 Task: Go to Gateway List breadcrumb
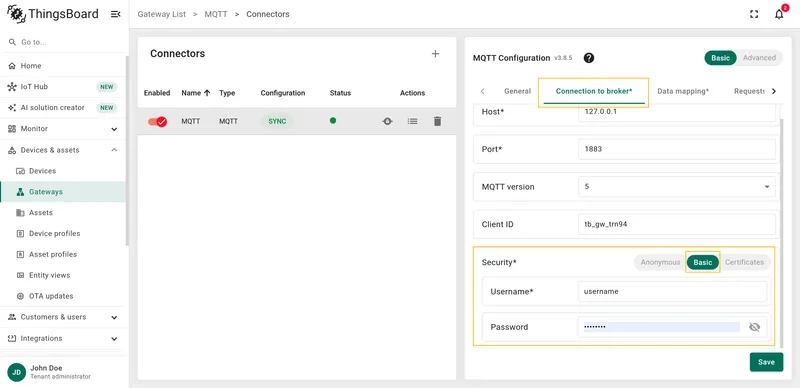(162, 14)
